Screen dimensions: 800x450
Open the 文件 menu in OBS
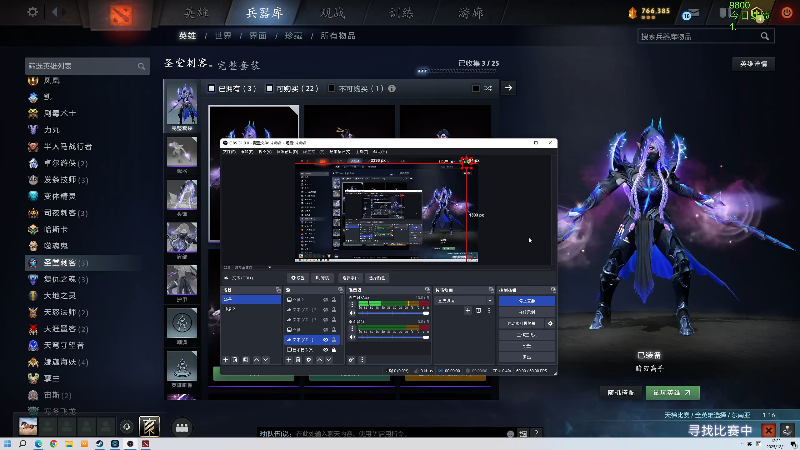229,152
